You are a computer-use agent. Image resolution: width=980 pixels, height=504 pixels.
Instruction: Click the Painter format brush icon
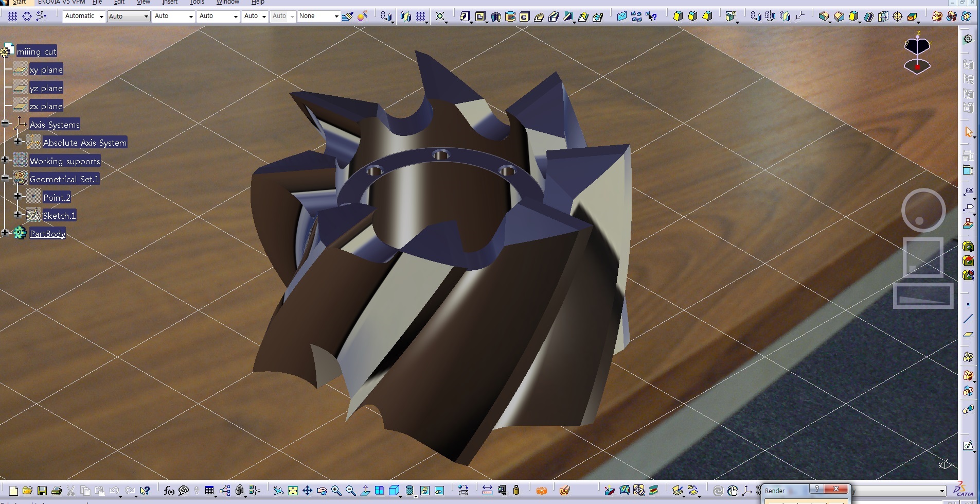coord(348,16)
